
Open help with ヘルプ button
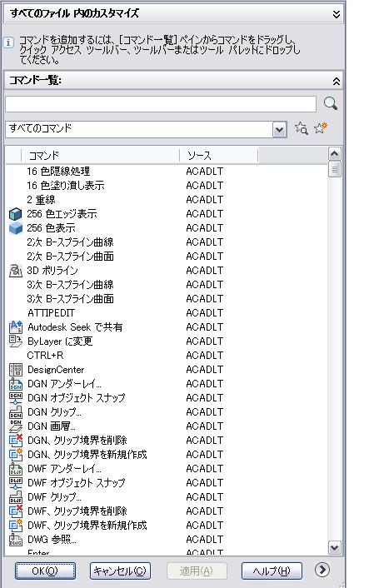pyautogui.click(x=272, y=571)
